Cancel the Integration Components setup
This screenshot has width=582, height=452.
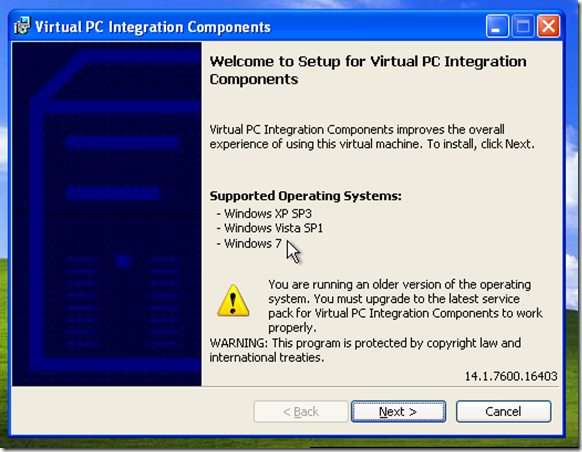point(503,411)
